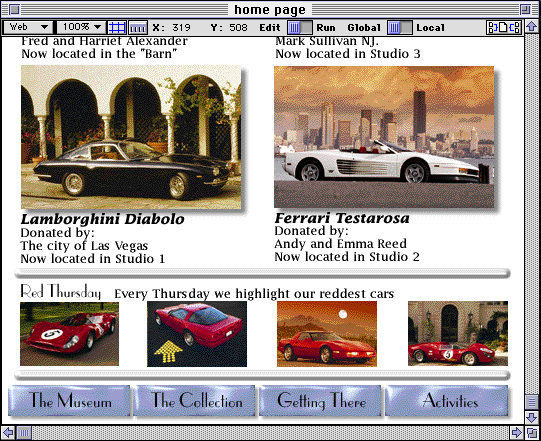
Task: Close the home page window
Action: point(14,9)
